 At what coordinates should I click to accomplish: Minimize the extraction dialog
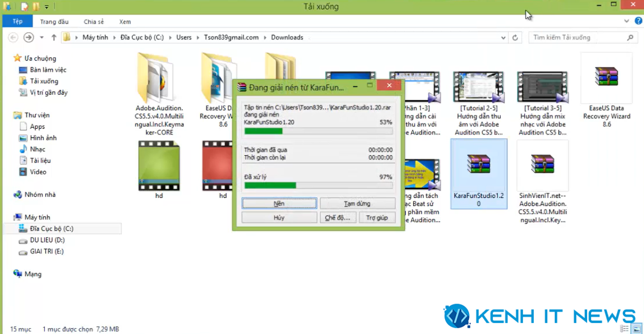[355, 86]
